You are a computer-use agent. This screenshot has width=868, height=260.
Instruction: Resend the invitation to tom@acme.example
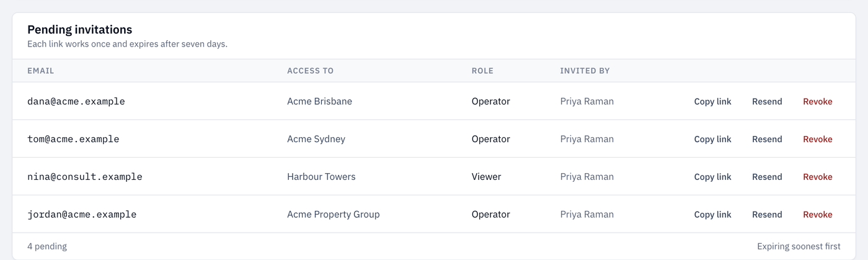click(767, 140)
